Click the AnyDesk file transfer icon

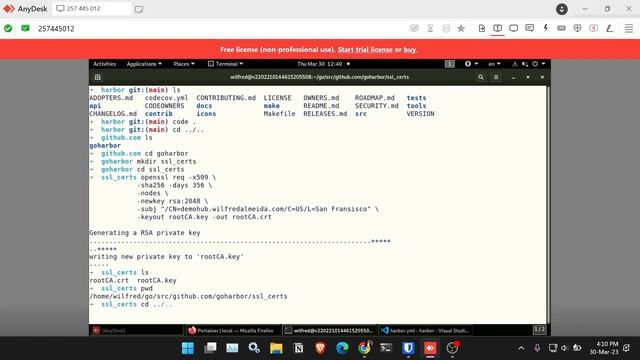pos(482,28)
